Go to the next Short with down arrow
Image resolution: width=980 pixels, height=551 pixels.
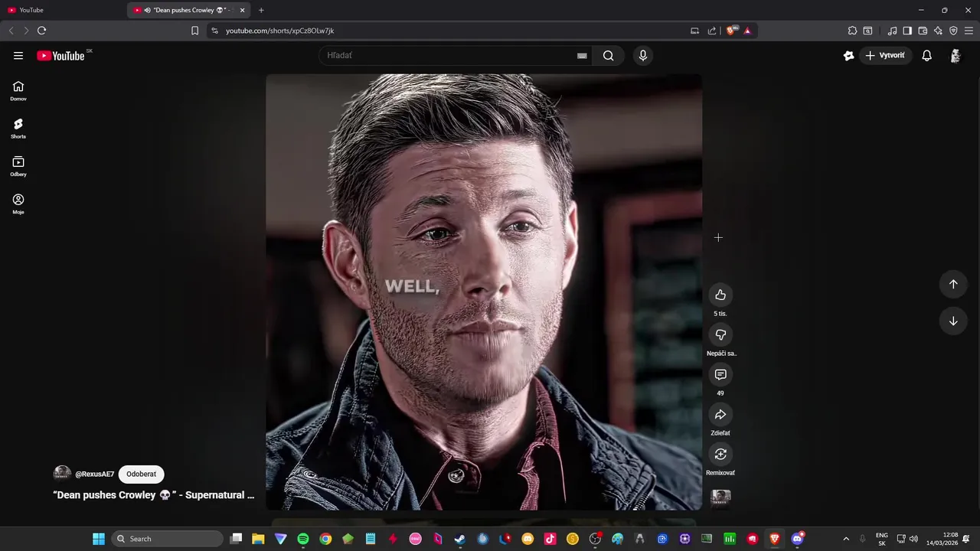pos(953,321)
